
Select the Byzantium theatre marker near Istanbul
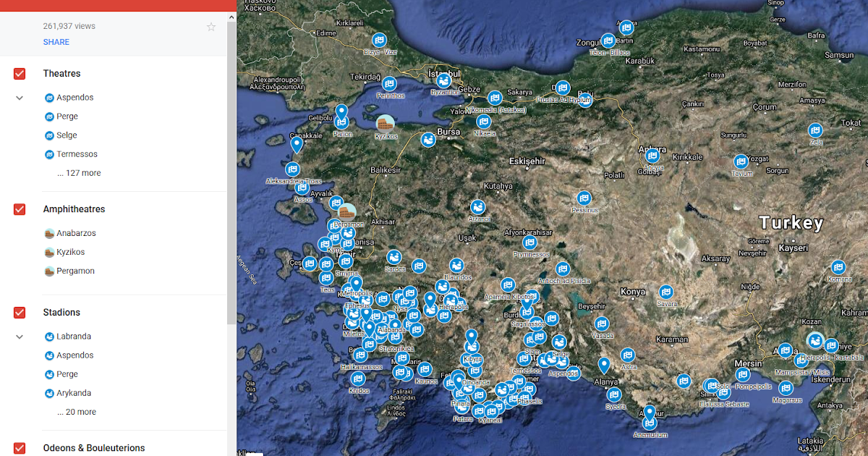click(443, 80)
